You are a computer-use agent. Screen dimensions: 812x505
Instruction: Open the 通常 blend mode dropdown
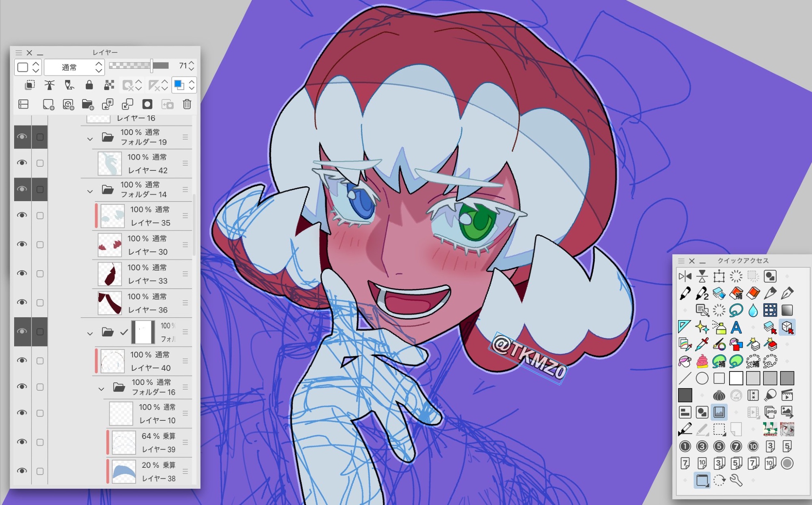click(74, 67)
